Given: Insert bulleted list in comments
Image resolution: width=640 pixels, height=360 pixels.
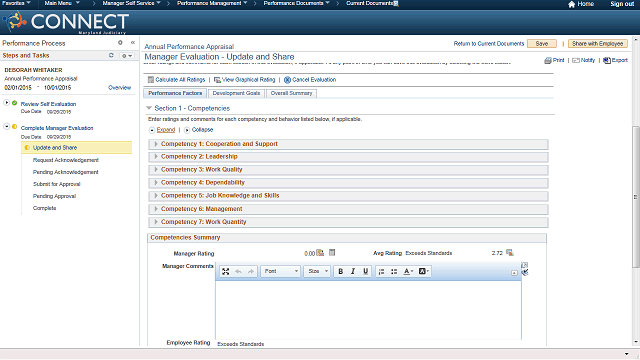Looking at the screenshot, I should pos(394,271).
